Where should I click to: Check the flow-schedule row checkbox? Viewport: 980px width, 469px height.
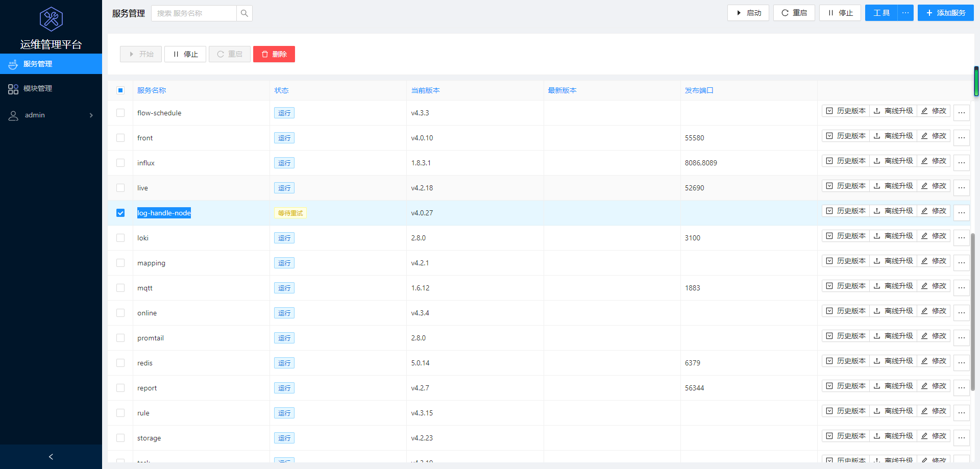(120, 113)
